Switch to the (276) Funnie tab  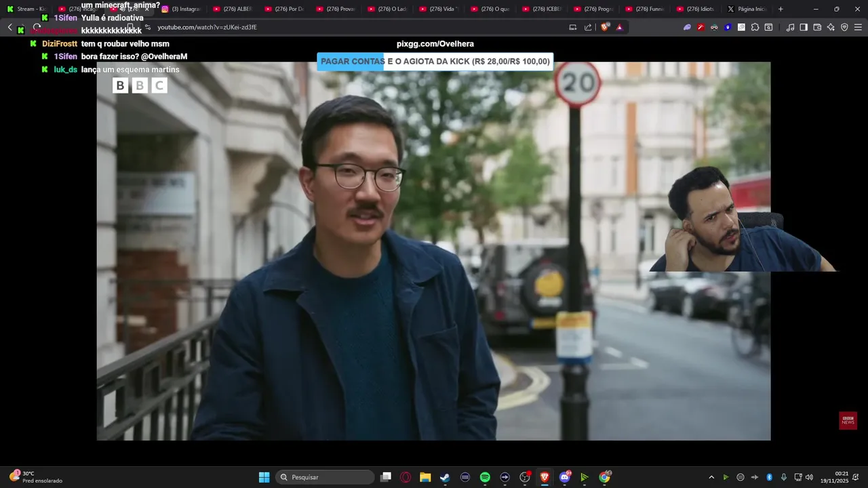(644, 9)
